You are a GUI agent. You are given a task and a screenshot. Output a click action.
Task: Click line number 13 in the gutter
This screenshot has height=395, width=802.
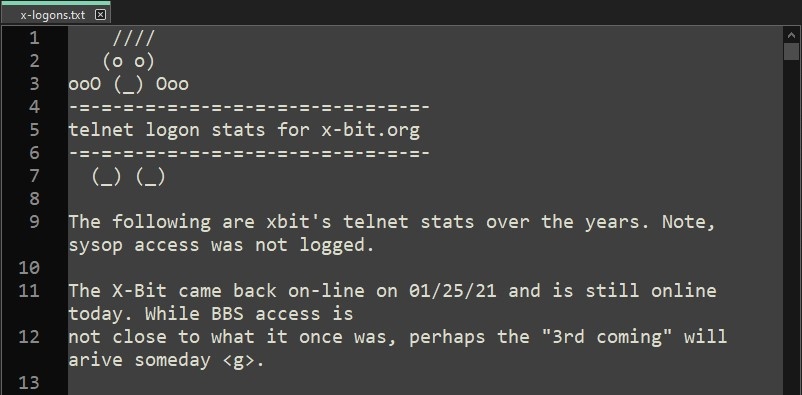[x=28, y=382]
